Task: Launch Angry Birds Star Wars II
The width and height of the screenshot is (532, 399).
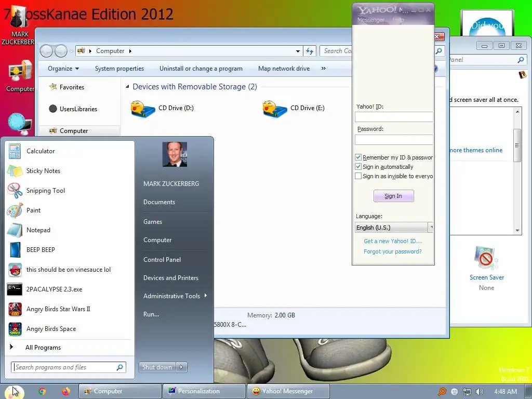Action: pyautogui.click(x=70, y=309)
